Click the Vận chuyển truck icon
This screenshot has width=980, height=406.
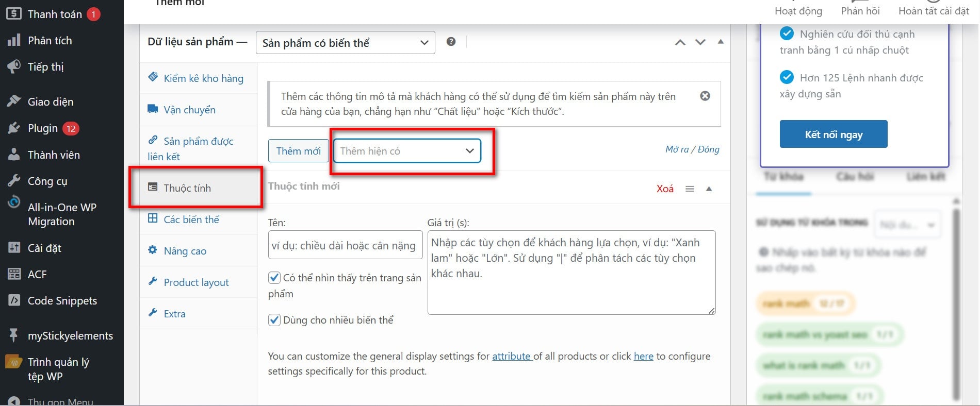(153, 109)
